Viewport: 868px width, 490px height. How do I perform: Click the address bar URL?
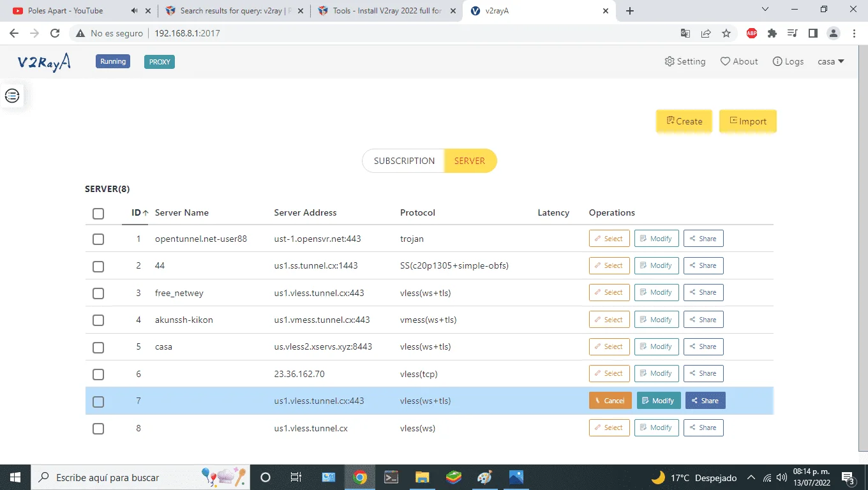pyautogui.click(x=187, y=33)
